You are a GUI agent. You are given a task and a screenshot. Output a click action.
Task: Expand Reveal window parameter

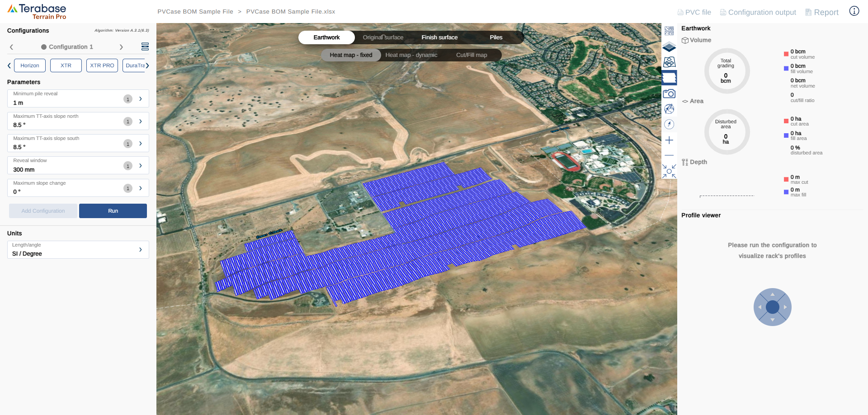point(141,166)
